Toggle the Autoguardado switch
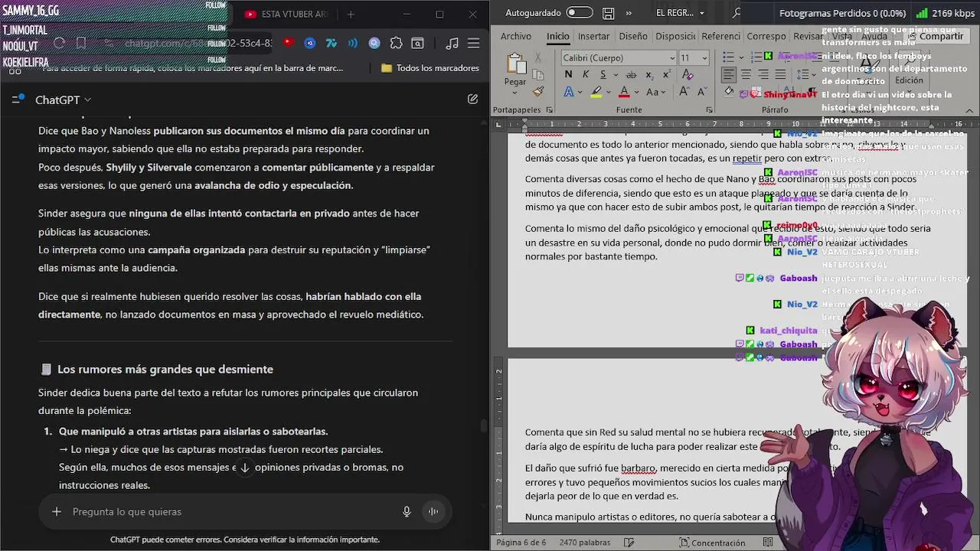Image resolution: width=980 pixels, height=551 pixels. click(x=580, y=13)
